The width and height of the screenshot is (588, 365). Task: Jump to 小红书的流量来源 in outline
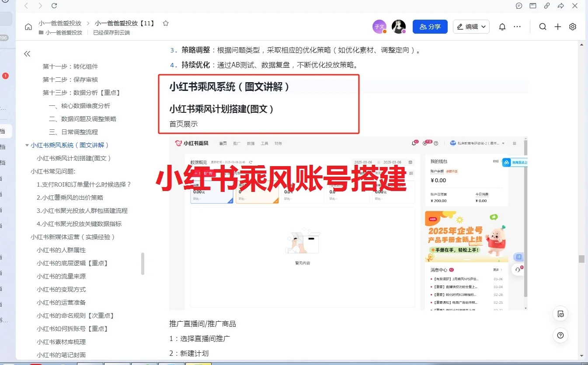click(x=61, y=276)
